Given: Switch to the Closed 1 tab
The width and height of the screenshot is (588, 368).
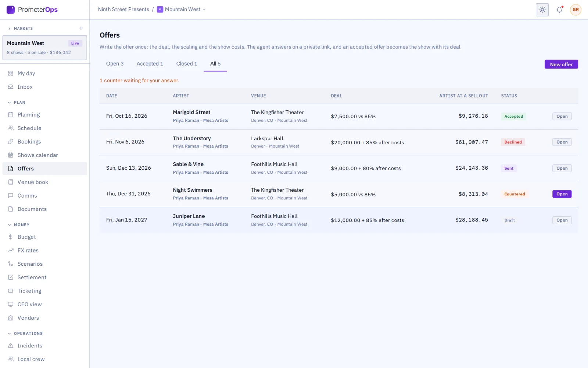Looking at the screenshot, I should click(x=187, y=64).
